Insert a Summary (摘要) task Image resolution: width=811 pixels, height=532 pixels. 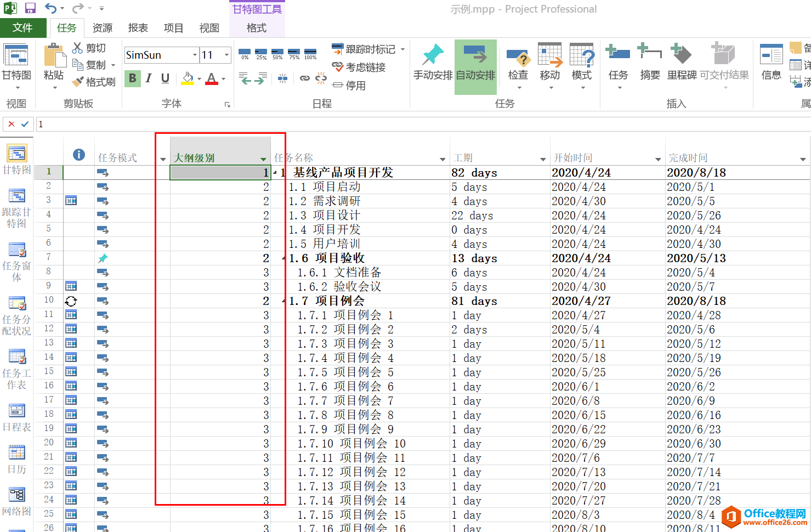click(x=650, y=61)
